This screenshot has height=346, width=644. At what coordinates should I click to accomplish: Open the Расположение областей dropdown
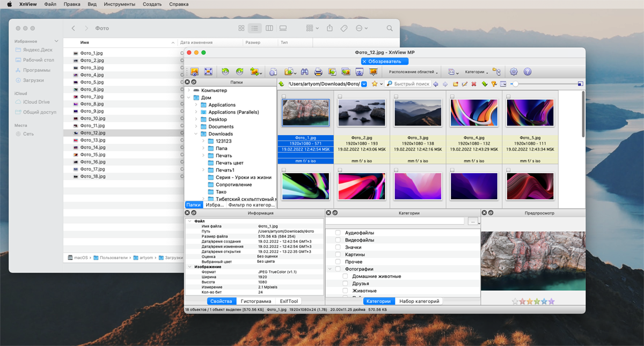[x=413, y=72]
